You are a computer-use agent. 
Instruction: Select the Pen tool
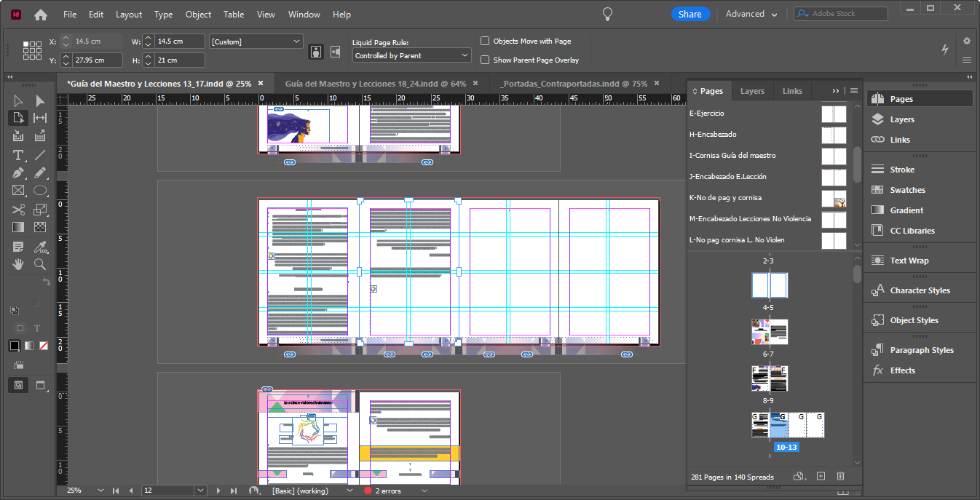pyautogui.click(x=17, y=172)
